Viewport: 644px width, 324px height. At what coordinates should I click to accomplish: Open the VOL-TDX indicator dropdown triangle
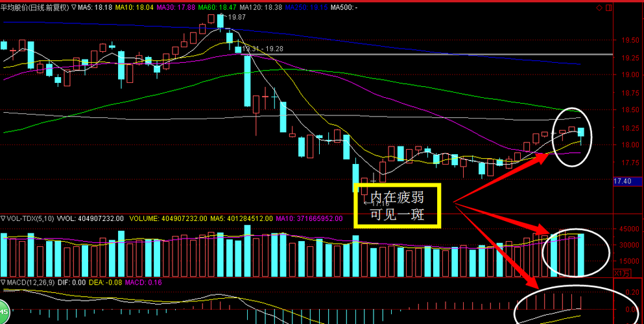tap(3, 218)
